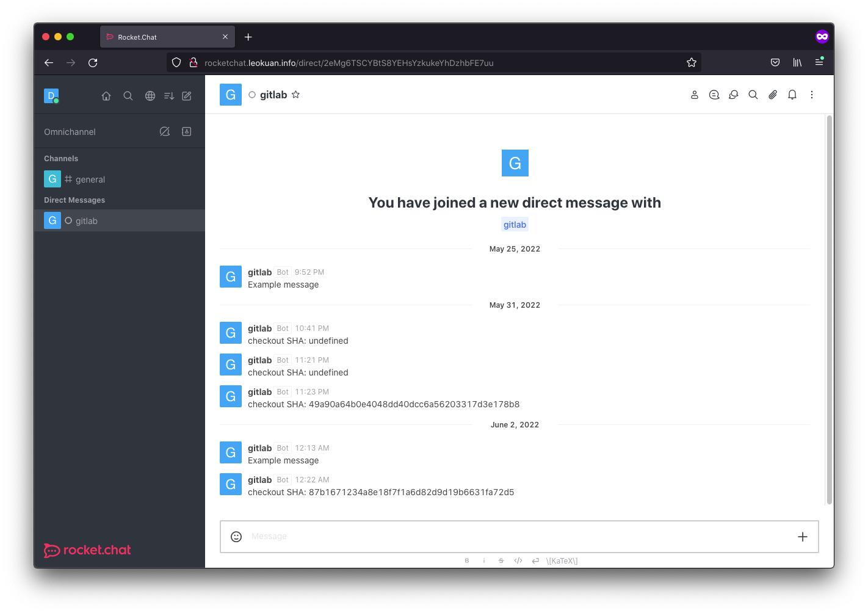Favorite the gitlab conversation with star
Image resolution: width=868 pixels, height=613 pixels.
point(296,95)
